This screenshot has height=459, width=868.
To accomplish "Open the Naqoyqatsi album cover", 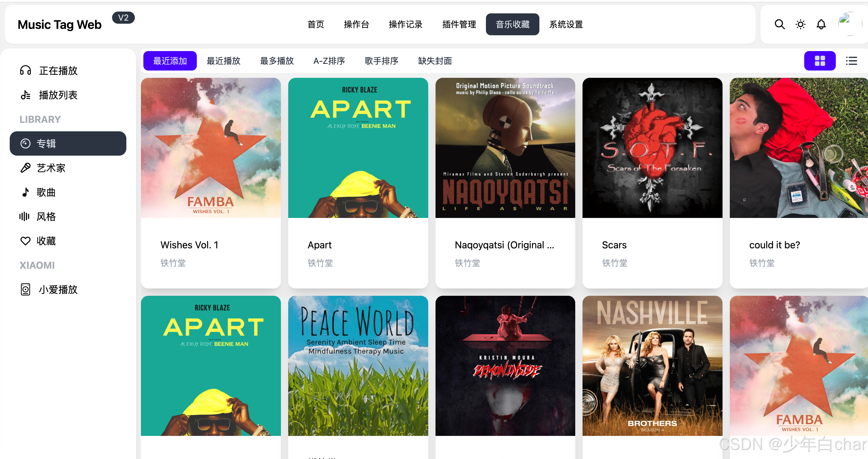I will (x=505, y=148).
